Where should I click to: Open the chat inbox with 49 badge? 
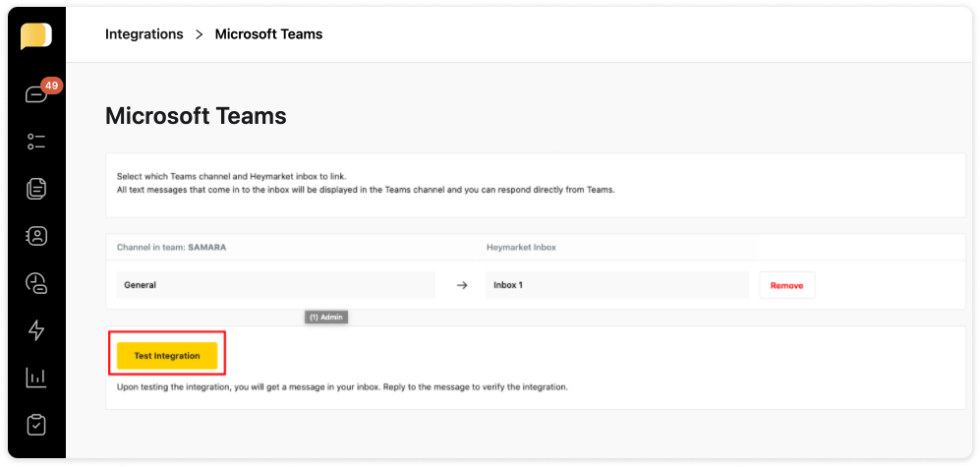pyautogui.click(x=36, y=94)
